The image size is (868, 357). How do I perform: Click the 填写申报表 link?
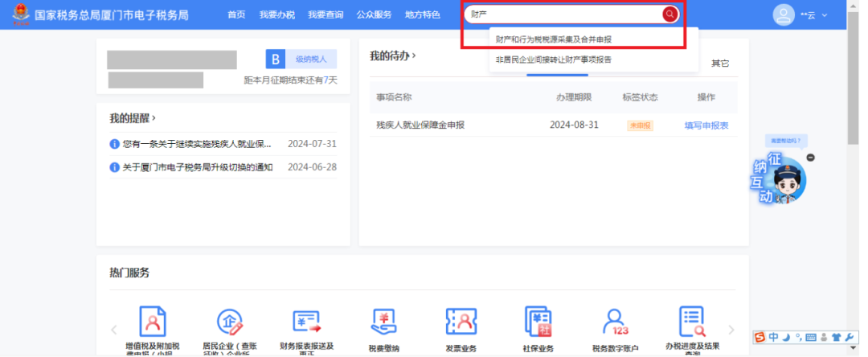pos(706,125)
